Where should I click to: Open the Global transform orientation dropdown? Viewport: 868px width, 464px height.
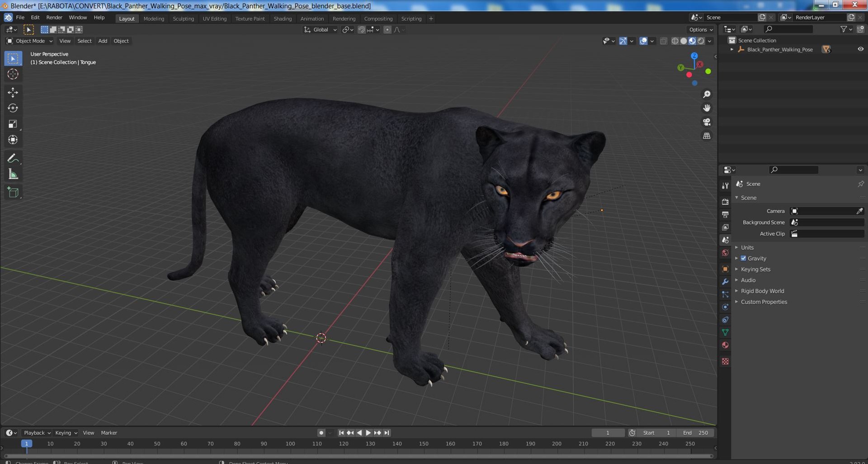click(x=320, y=30)
